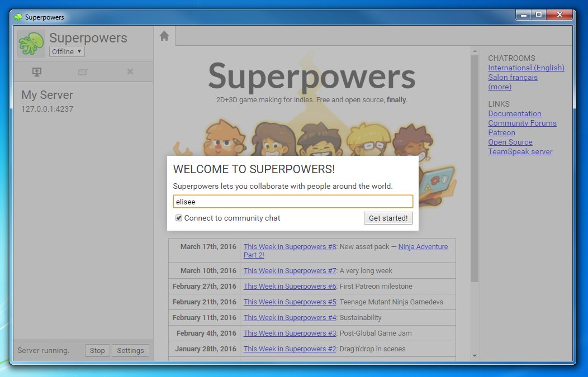Click the 127.0.0.1:4237 server address
Image resolution: width=588 pixels, height=377 pixels.
click(x=48, y=109)
